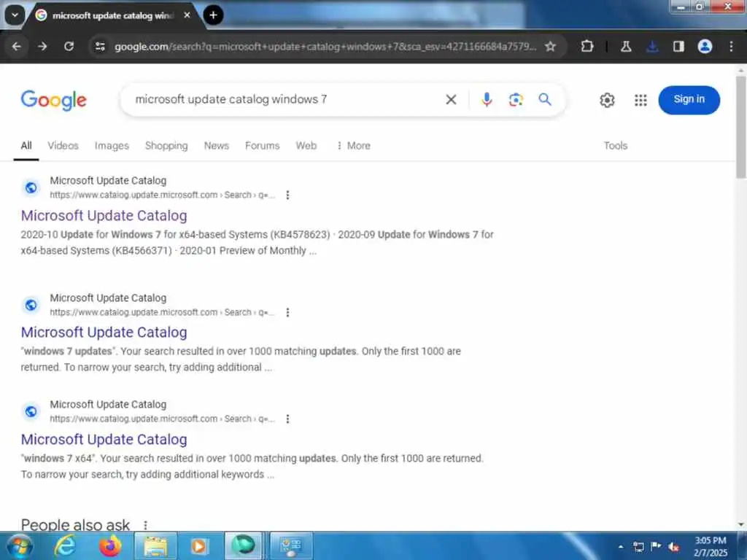Screen dimensions: 747x560
Task: Switch to News results tab
Action: pos(216,146)
